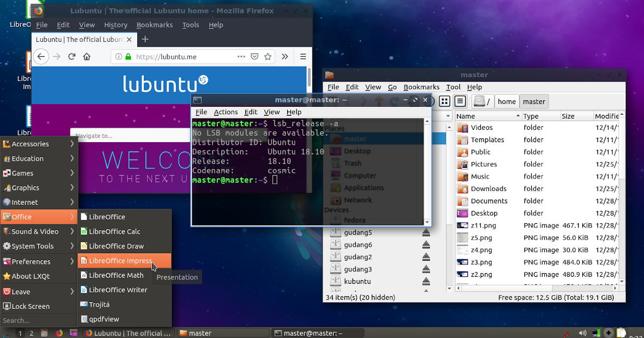644x338 pixels.
Task: Switch the file manager to icon view
Action: [x=444, y=101]
